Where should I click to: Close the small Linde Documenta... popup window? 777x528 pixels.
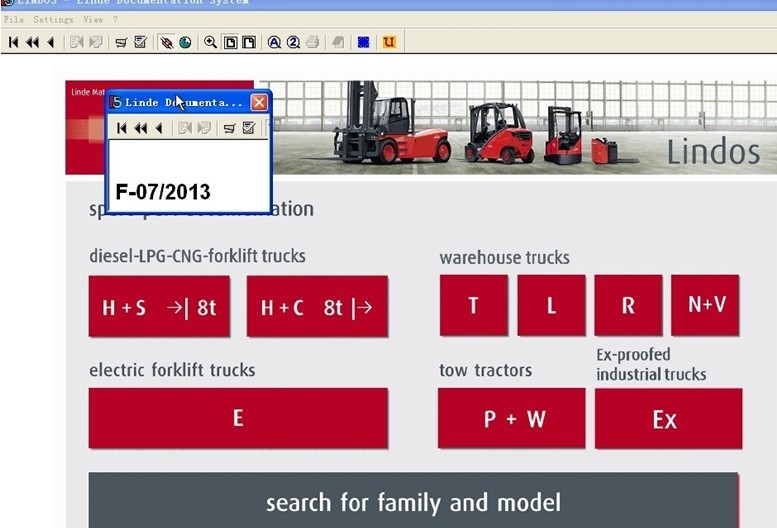click(259, 103)
